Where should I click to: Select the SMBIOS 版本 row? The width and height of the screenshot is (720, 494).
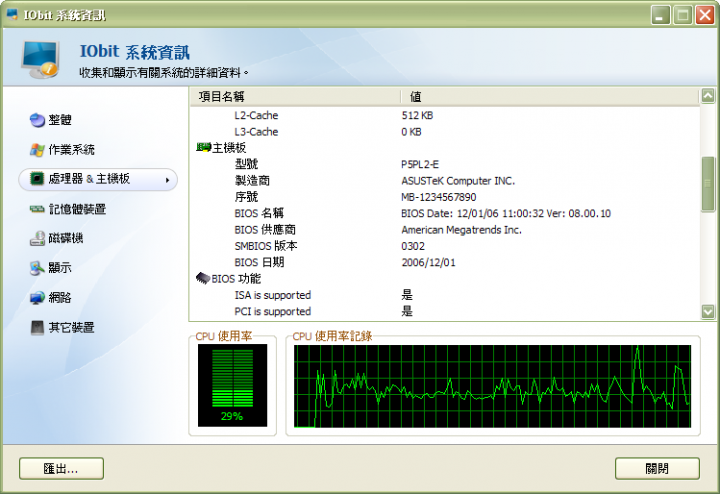point(444,246)
